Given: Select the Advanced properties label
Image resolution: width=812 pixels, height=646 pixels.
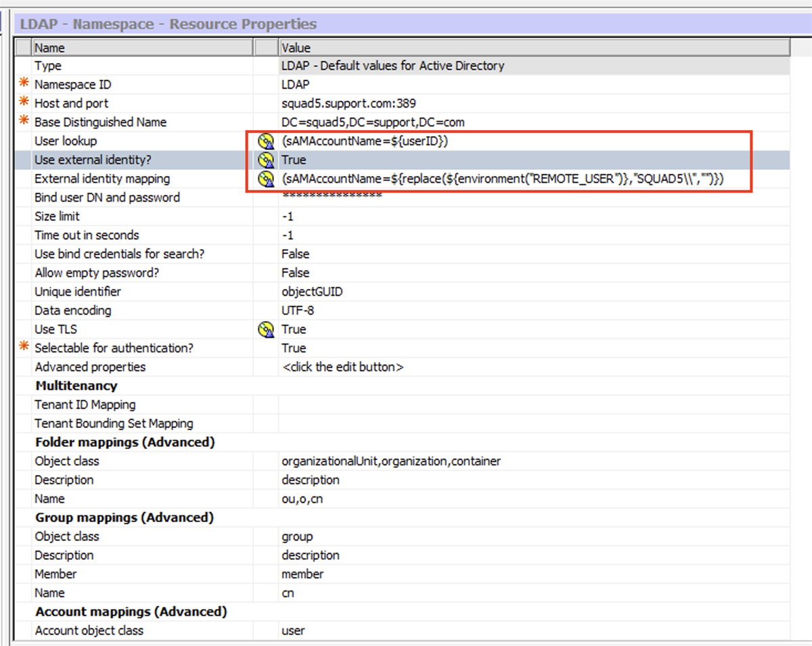Looking at the screenshot, I should click(90, 367).
